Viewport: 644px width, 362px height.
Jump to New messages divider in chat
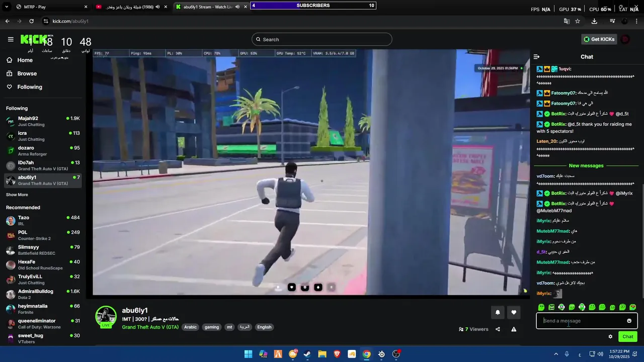pyautogui.click(x=586, y=166)
